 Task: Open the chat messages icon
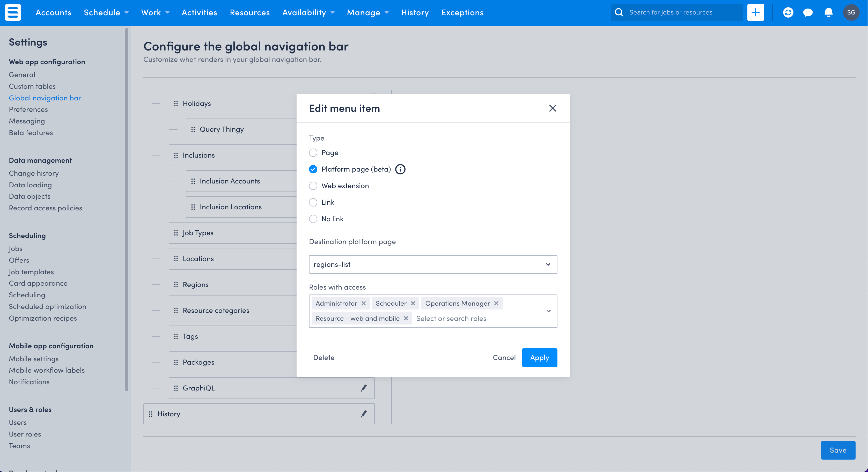808,12
